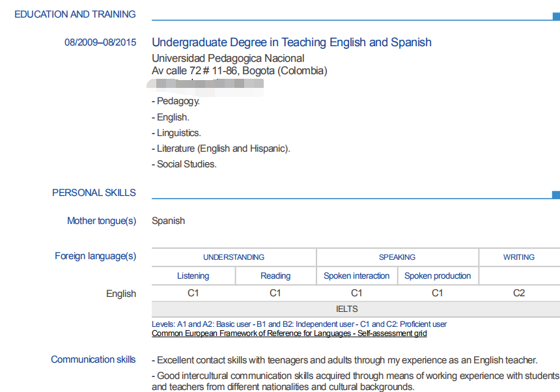Click the C2 writing level cell
Viewport: 560px width, 392px height.
tap(518, 293)
